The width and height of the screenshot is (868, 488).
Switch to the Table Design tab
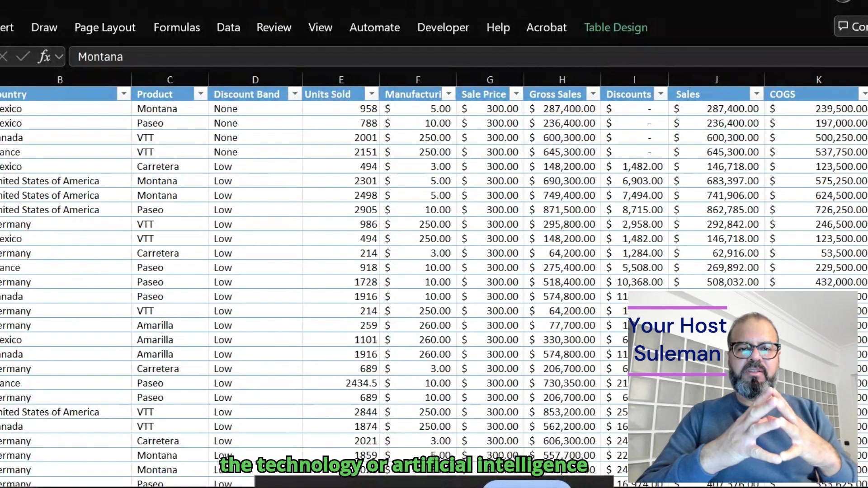coord(616,28)
